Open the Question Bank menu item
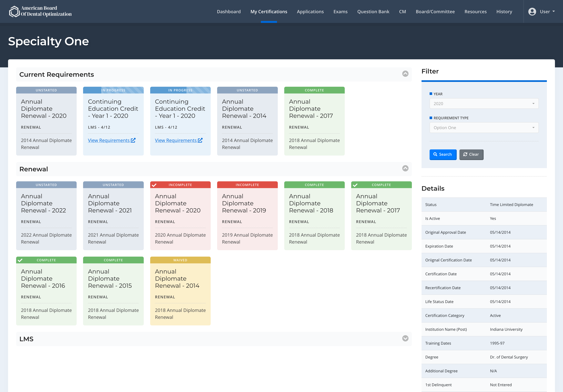The image size is (563, 392). click(373, 11)
